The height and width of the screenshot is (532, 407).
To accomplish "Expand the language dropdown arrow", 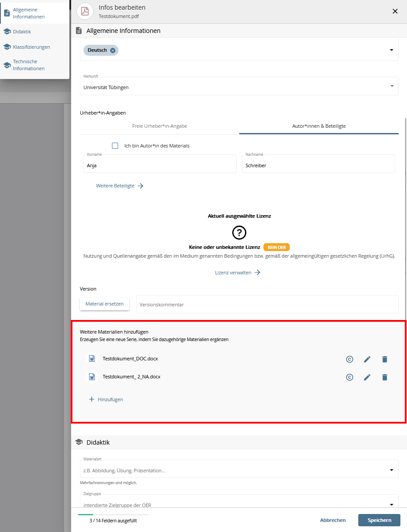I will (391, 50).
